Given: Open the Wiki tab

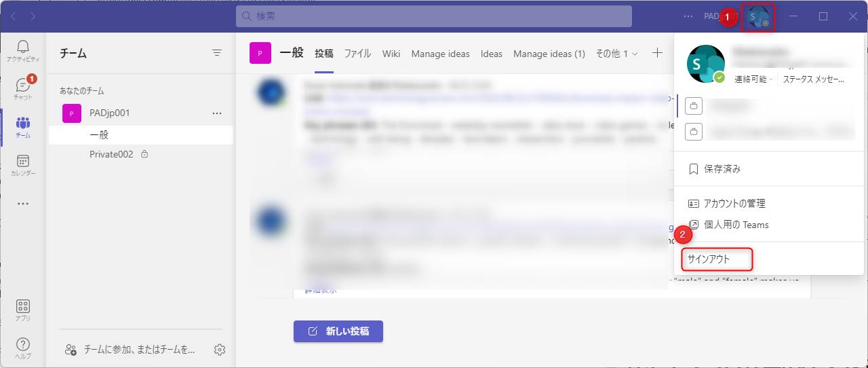Looking at the screenshot, I should coord(391,54).
